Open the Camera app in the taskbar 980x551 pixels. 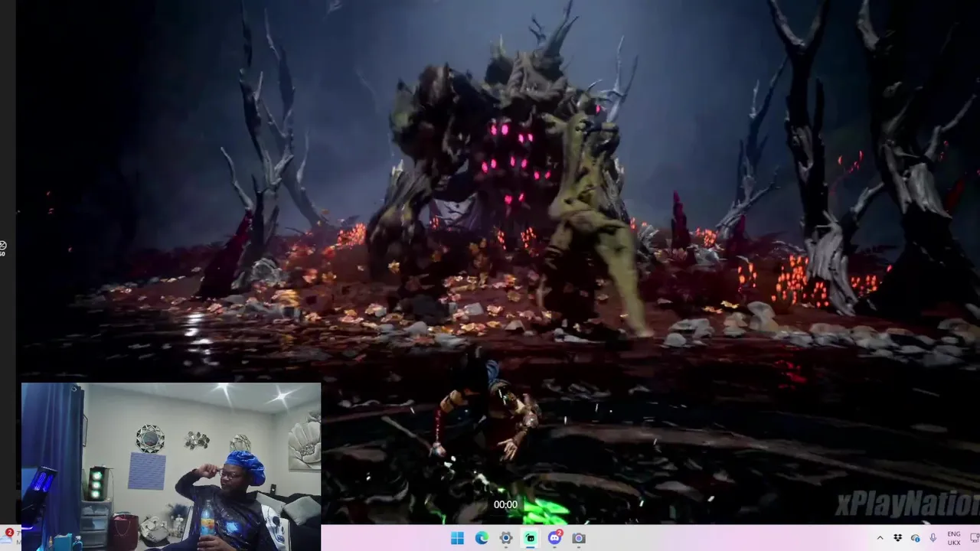[x=579, y=538]
